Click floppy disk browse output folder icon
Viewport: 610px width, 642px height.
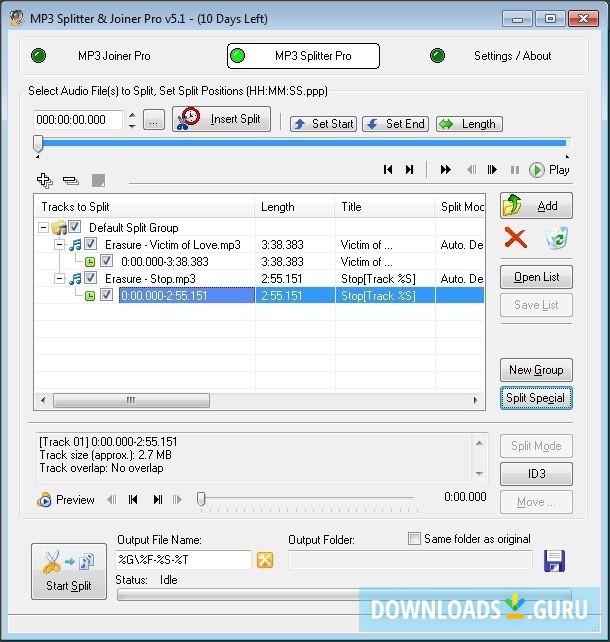(x=555, y=561)
